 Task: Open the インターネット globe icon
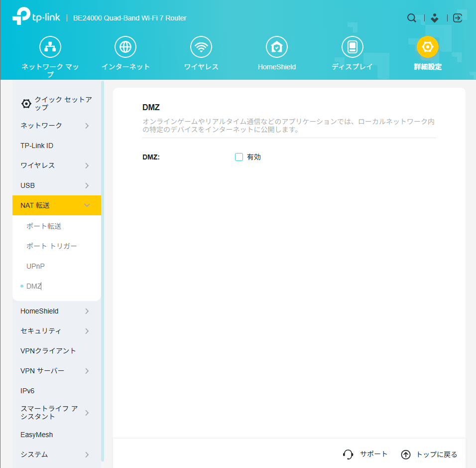pos(125,47)
